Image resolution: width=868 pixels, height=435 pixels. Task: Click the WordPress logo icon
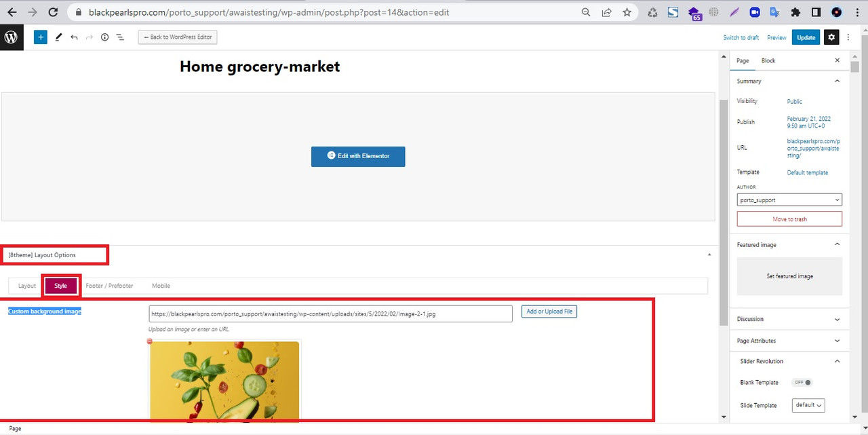(12, 37)
